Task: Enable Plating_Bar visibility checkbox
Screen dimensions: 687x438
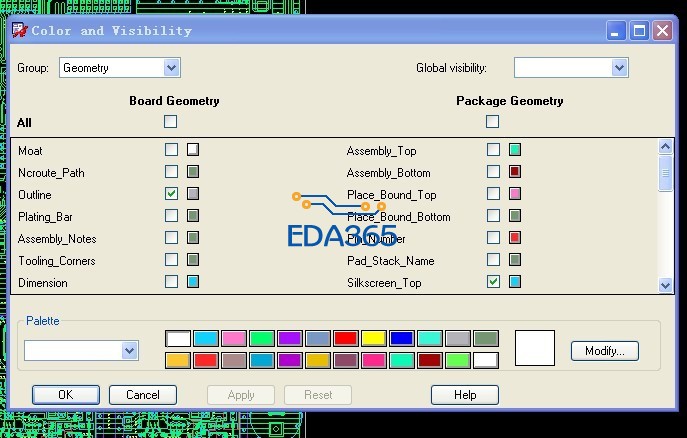Action: pos(171,215)
